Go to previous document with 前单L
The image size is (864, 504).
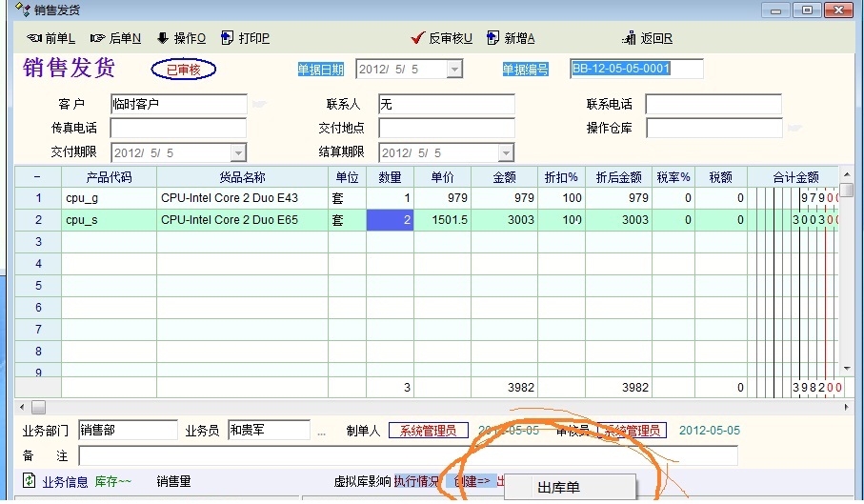click(50, 38)
